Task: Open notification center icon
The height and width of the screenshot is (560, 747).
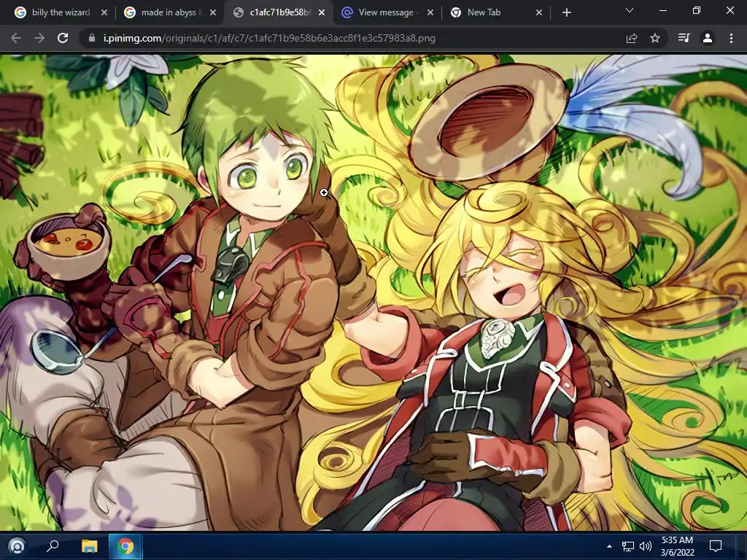Action: [x=716, y=546]
